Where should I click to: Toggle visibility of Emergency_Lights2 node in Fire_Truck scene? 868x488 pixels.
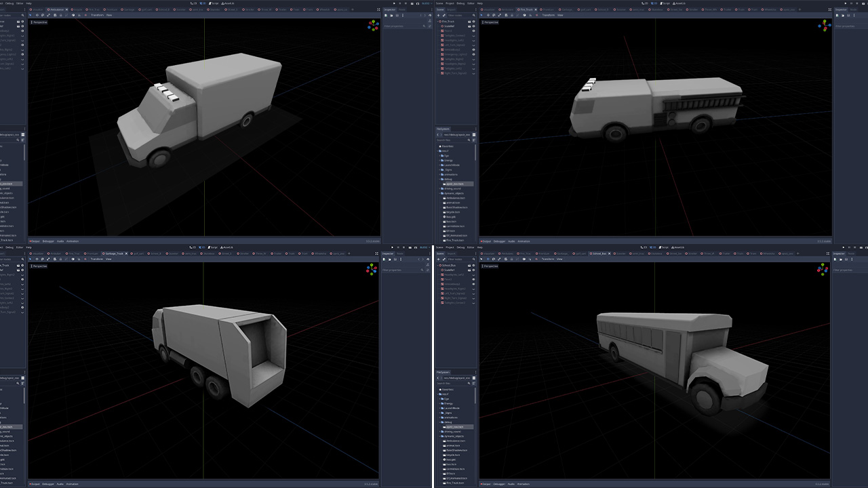[473, 54]
